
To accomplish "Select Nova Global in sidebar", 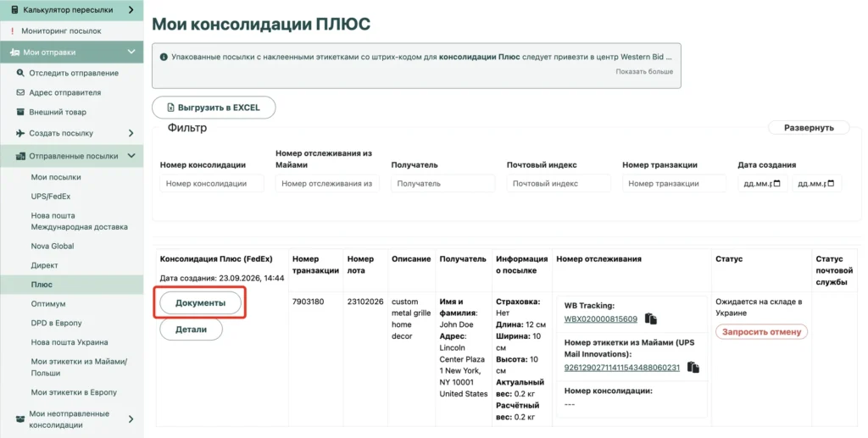I will 53,246.
